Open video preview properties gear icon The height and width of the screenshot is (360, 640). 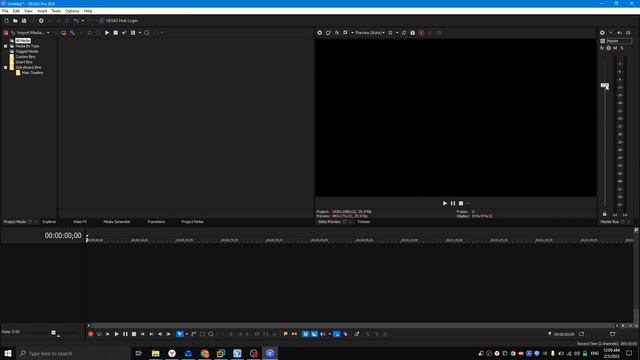320,33
